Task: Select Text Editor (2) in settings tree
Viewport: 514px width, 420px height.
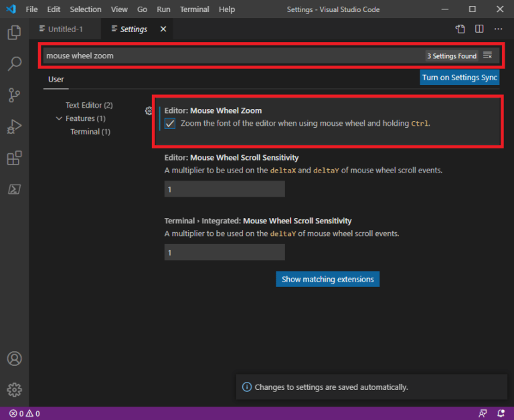Action: click(x=89, y=105)
